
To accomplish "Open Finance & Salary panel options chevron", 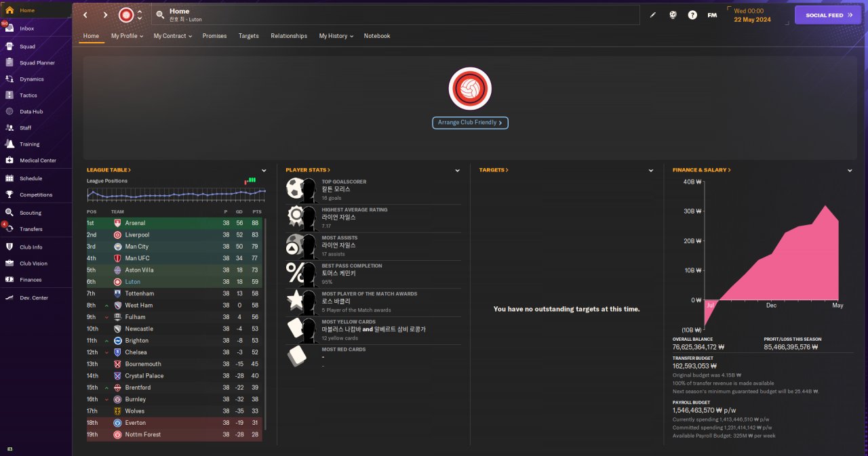I will 850,171.
